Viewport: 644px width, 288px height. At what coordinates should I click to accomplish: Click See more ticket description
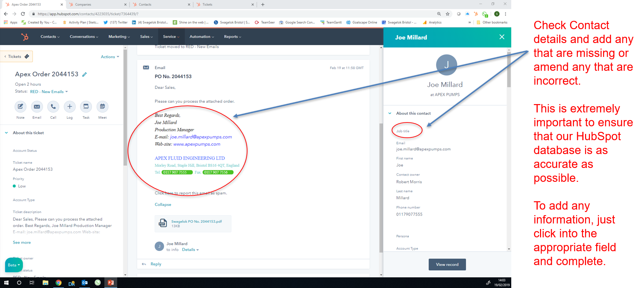click(22, 243)
